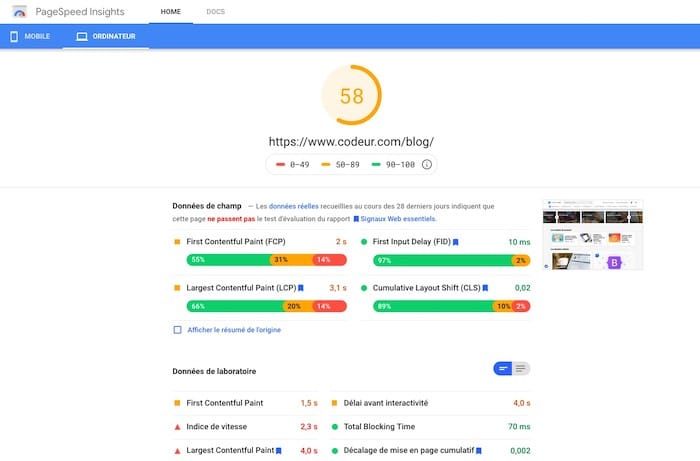Click the 'Délai avant interactivité' label
The width and height of the screenshot is (700, 461).
[x=386, y=403]
